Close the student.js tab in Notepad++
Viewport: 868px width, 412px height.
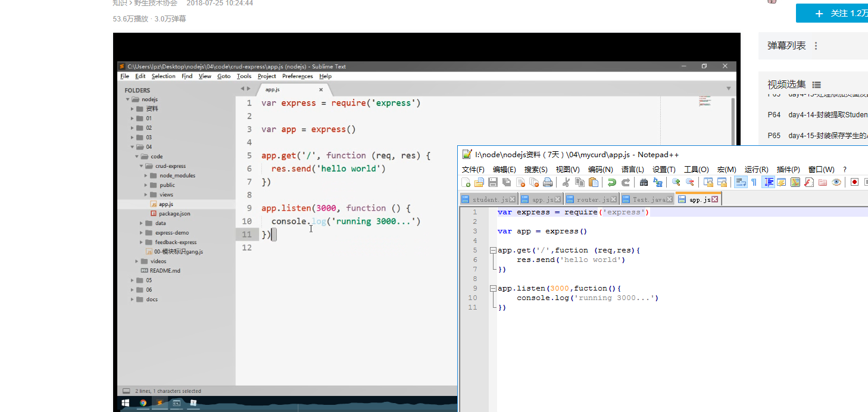pos(512,199)
